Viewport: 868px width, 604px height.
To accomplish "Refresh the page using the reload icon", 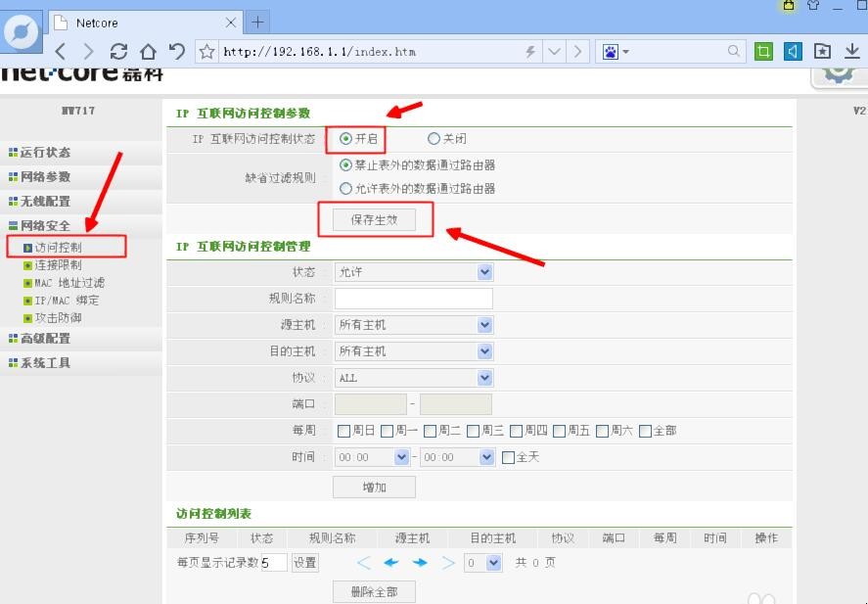I will 120,50.
